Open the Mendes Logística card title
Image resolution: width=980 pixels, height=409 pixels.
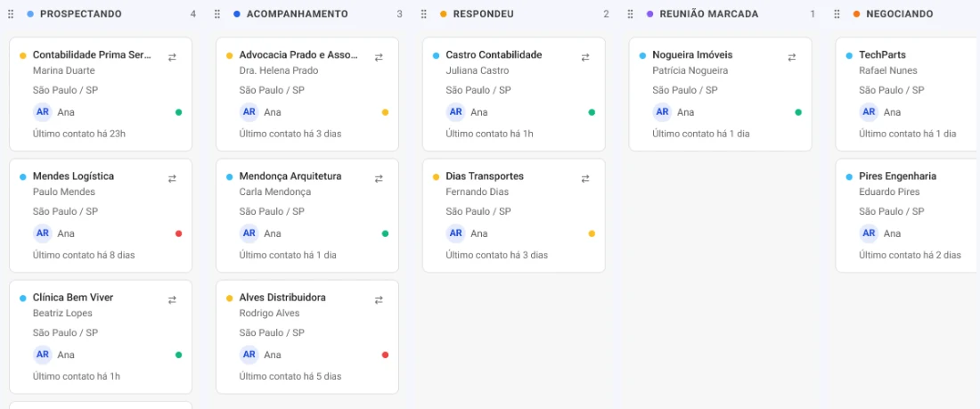point(73,176)
